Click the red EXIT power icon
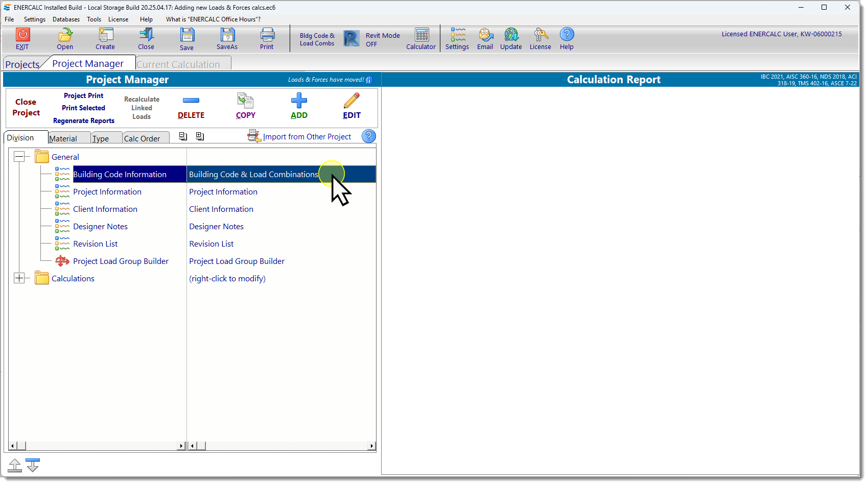 22,34
